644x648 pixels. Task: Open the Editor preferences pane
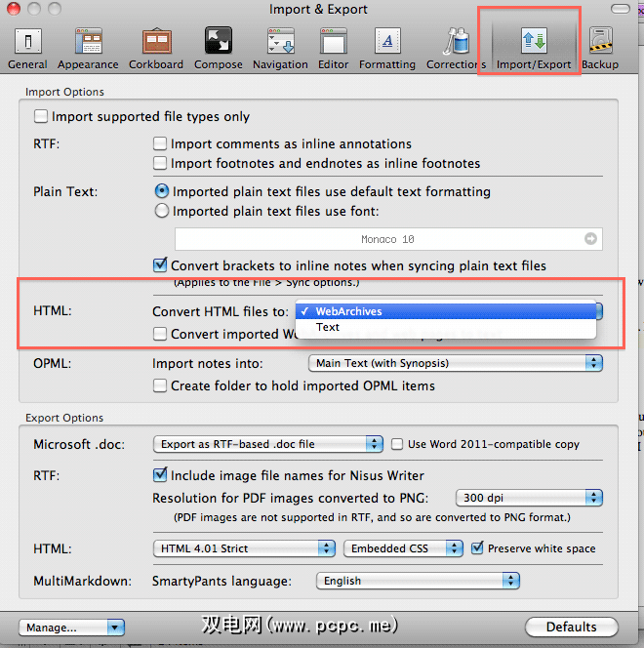(x=333, y=49)
